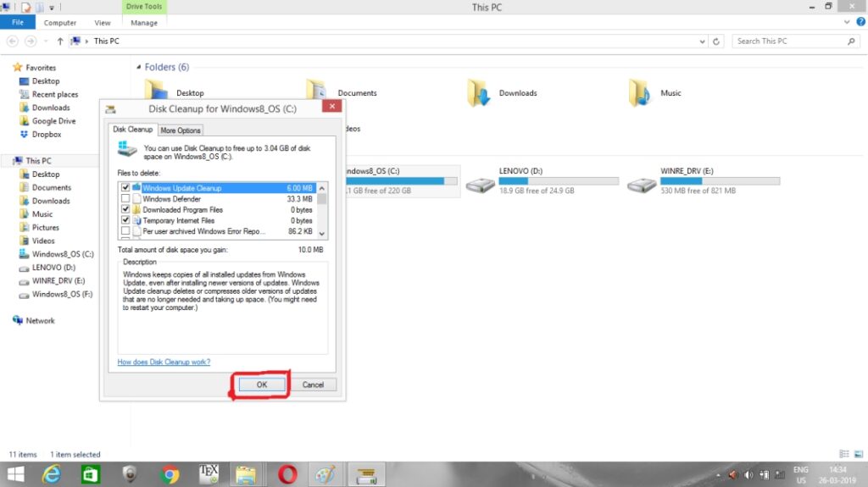Select Pictures under This PC
Viewport: 868px width, 487px height.
click(46, 228)
